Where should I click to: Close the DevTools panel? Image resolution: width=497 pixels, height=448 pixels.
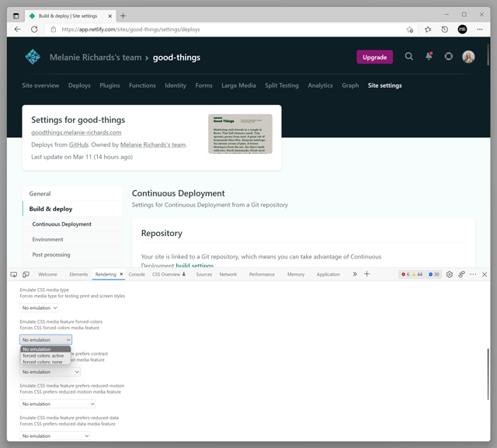[x=485, y=274]
